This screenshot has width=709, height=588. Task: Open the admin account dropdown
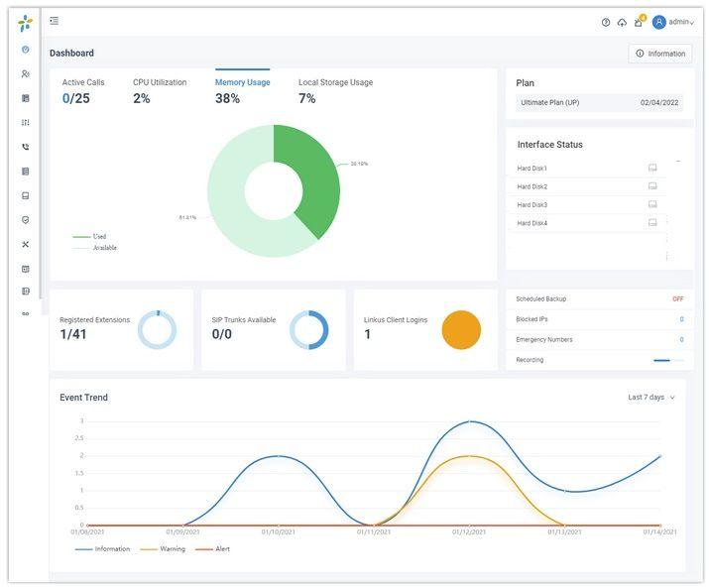coord(673,22)
